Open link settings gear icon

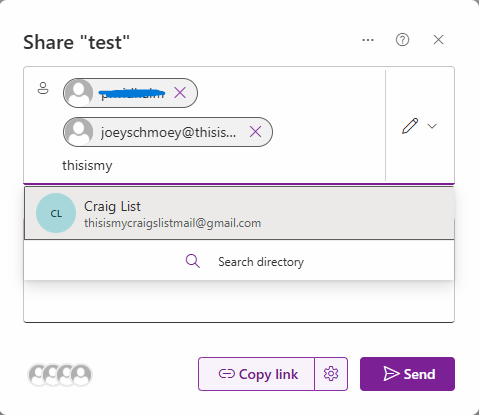tap(331, 374)
